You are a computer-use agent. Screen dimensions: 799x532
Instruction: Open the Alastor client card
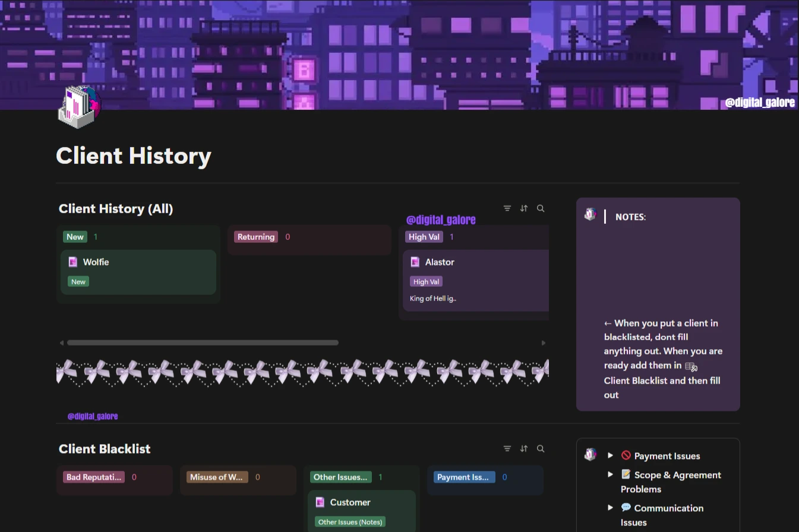[x=440, y=262]
